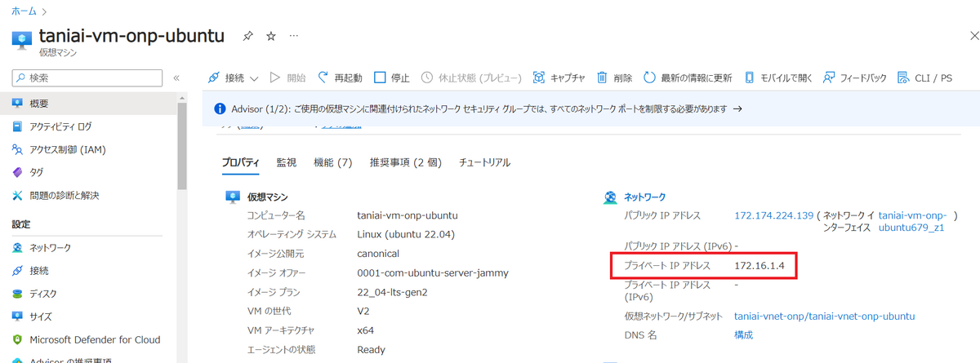This screenshot has width=980, height=363.
Task: Restart the VM with 再起動
Action: (x=340, y=78)
